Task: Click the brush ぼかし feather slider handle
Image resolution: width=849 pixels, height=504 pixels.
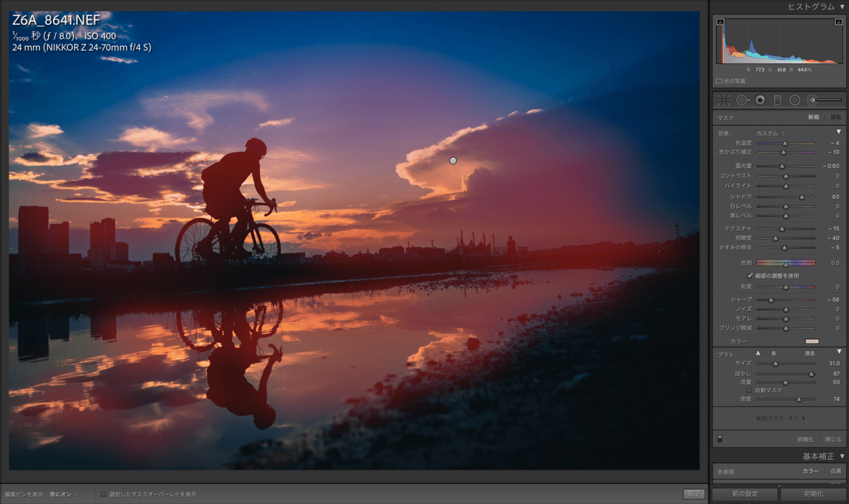Action: (x=812, y=373)
